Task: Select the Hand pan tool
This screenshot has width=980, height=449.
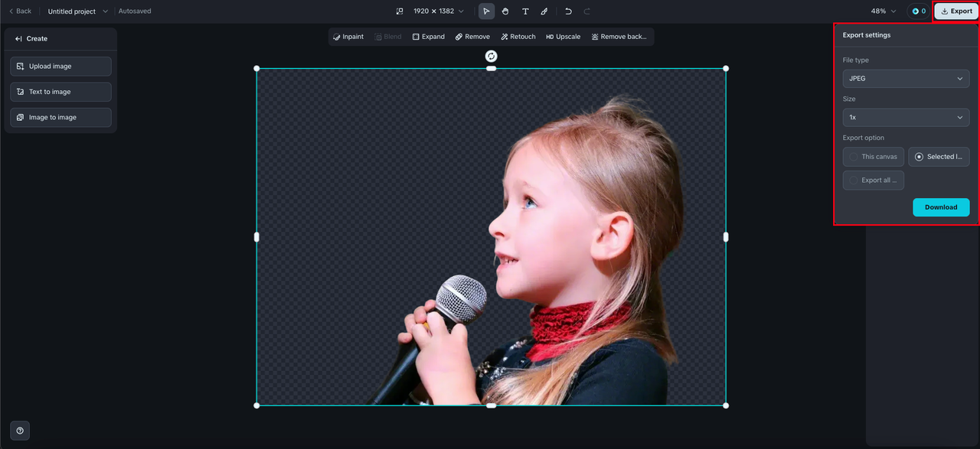Action: pos(505,11)
